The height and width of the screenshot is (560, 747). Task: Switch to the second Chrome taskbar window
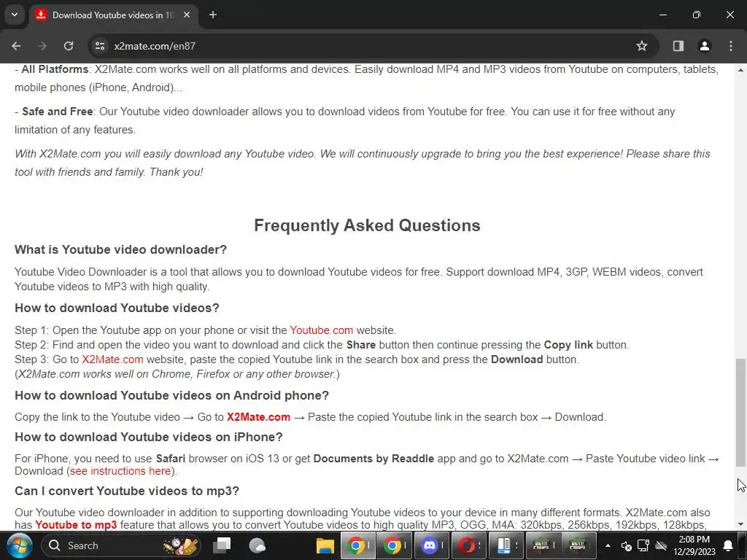pyautogui.click(x=395, y=545)
